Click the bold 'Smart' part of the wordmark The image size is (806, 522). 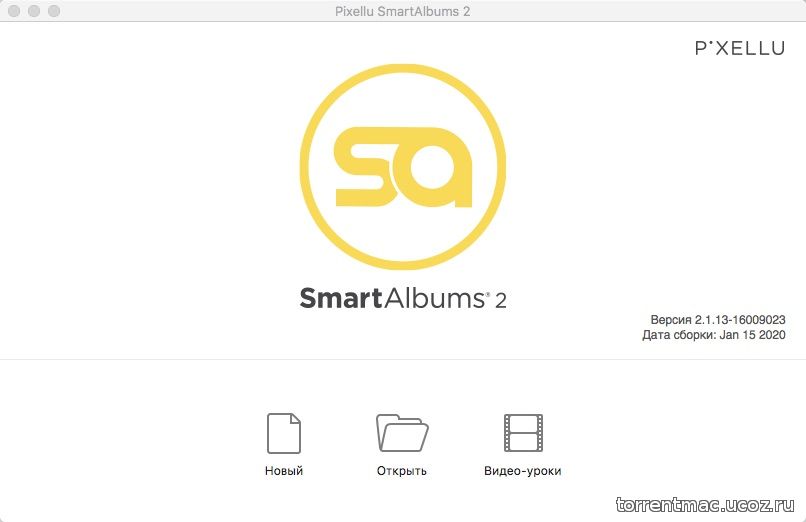point(341,298)
